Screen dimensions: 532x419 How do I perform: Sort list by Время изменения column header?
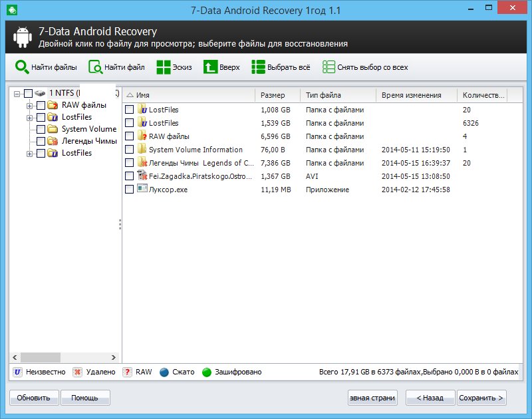tap(416, 95)
